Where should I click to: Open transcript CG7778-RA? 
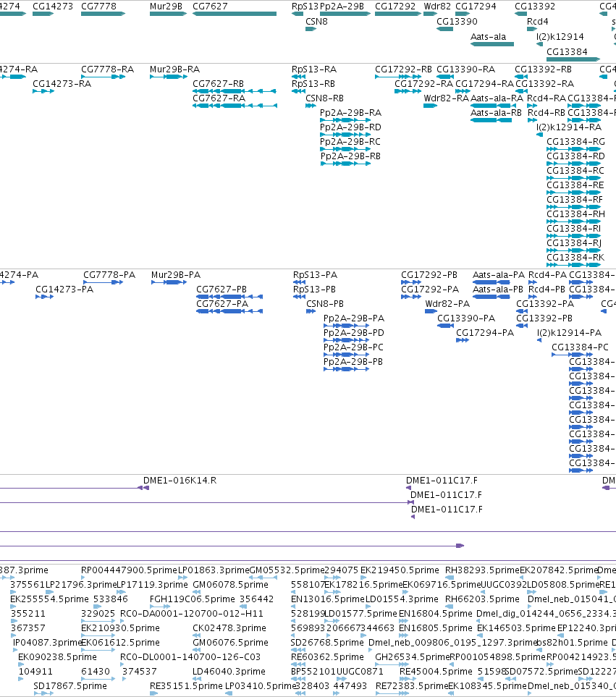tap(107, 69)
